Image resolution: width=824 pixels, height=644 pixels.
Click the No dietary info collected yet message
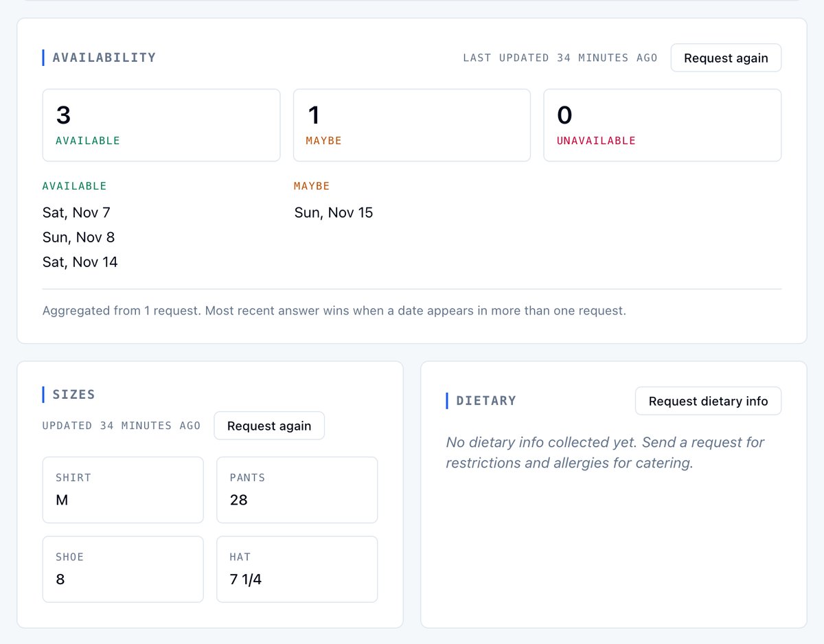605,452
